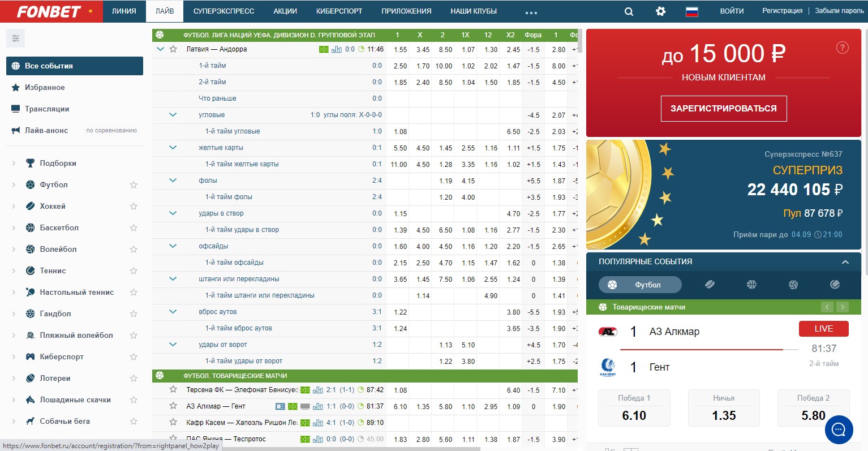Open the Суперэкспресс №637 superprize banner
Screen dimensions: 868x451
point(724,195)
